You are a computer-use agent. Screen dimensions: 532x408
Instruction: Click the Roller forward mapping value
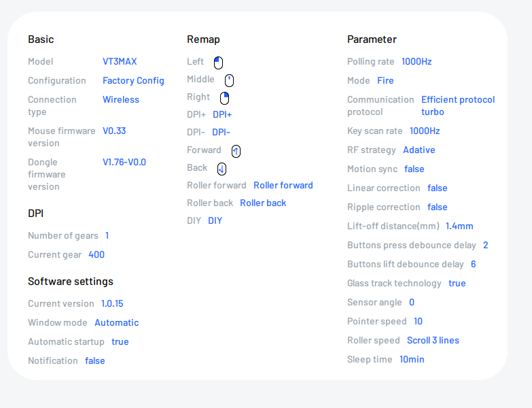[x=283, y=185]
